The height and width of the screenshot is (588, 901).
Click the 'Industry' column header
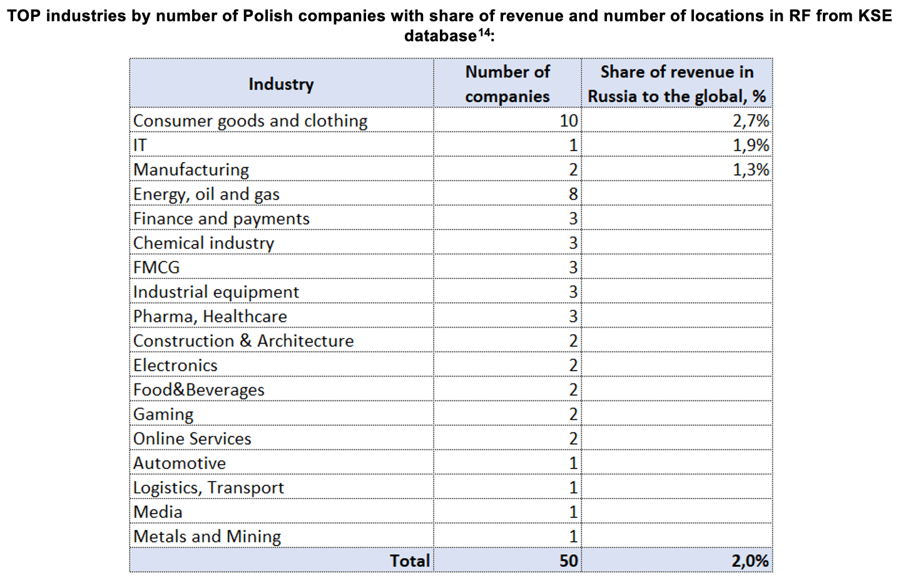(281, 84)
